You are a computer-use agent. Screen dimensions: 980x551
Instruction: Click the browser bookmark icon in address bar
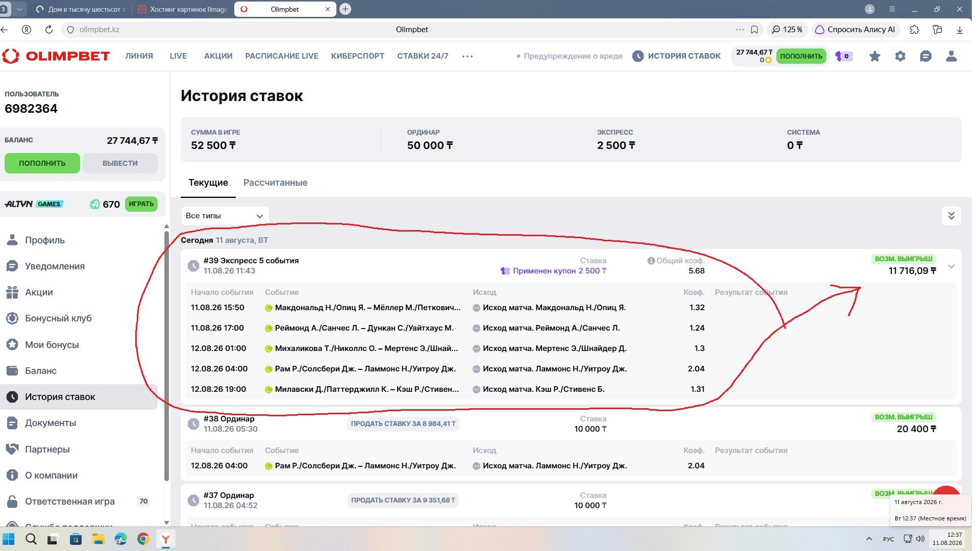pyautogui.click(x=754, y=30)
